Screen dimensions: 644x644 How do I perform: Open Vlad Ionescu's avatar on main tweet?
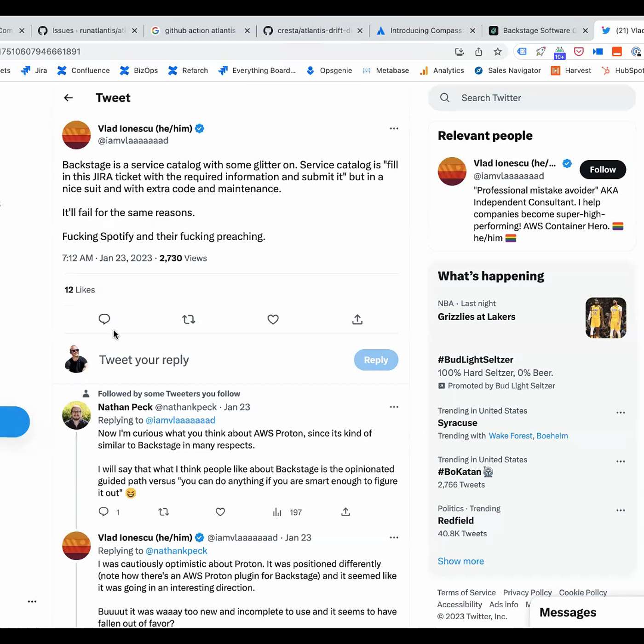[x=76, y=135]
